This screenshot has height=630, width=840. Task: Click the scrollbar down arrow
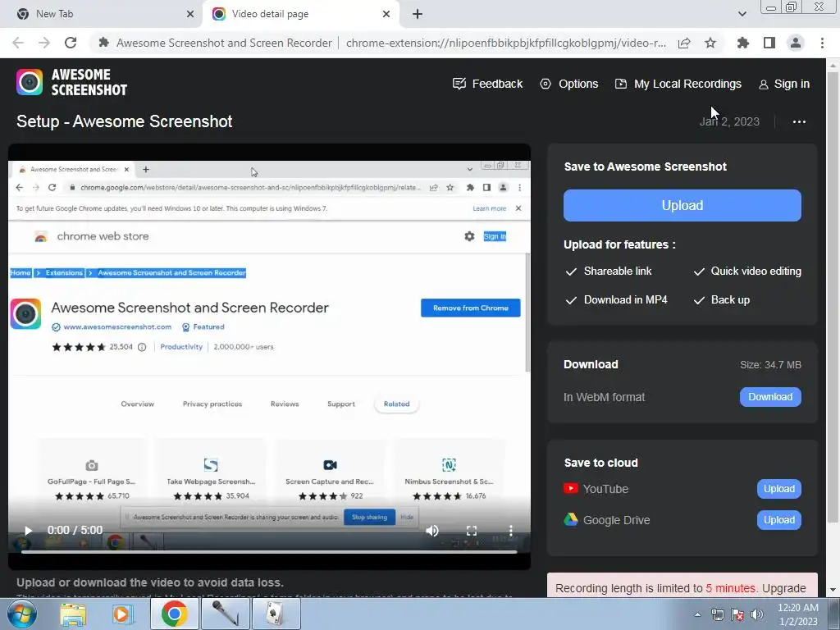coord(833,591)
